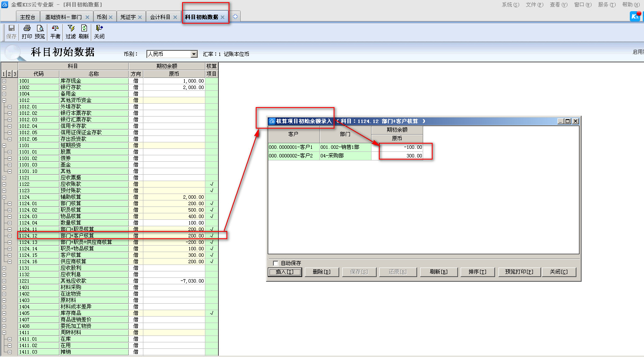Screen dimensions: 644x357
Task: Show outline level 2 in account grid
Action: point(9,74)
